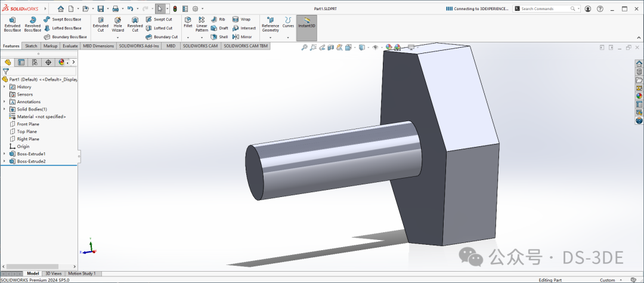Toggle the Select cursor tool
Viewport: 644px width, 283px height.
[x=160, y=8]
